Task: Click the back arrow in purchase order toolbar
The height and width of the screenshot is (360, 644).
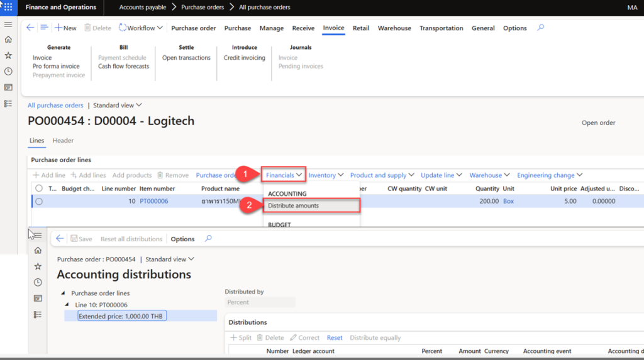Action: 30,28
